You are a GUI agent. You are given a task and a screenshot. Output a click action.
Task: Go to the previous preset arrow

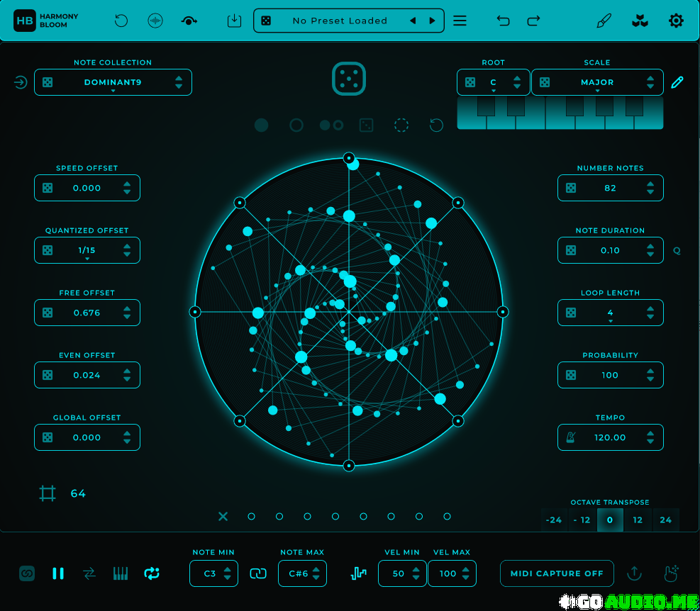(413, 21)
